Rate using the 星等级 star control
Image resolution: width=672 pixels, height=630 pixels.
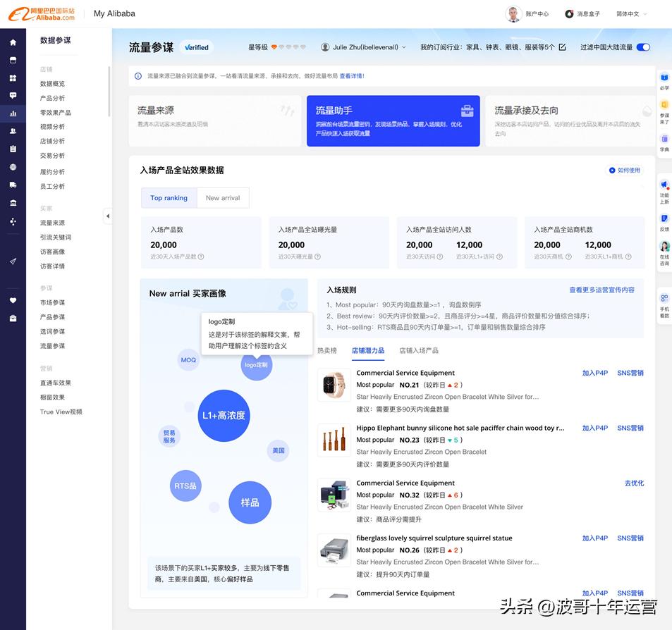288,47
